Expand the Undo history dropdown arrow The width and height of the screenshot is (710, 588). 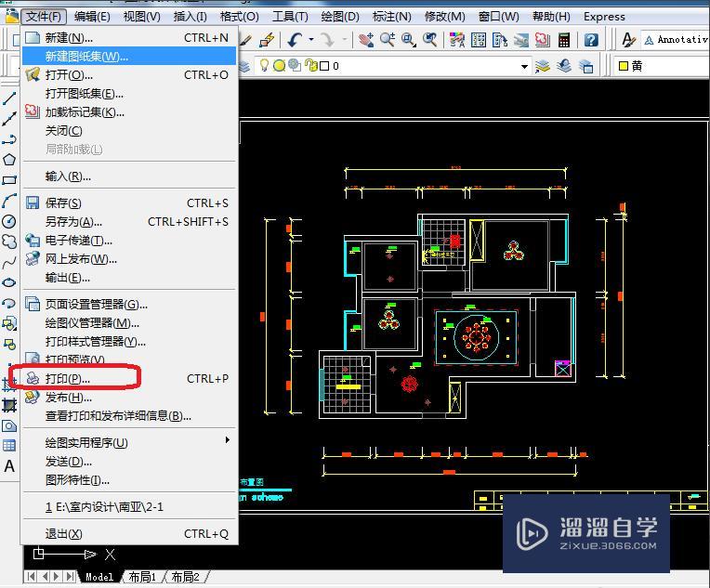(x=311, y=40)
